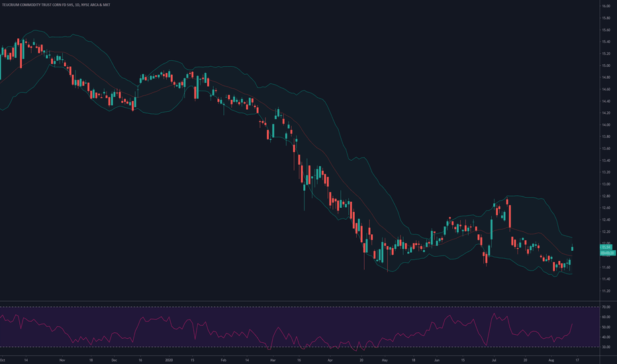Click the 13.80 price axis label

[606, 136]
